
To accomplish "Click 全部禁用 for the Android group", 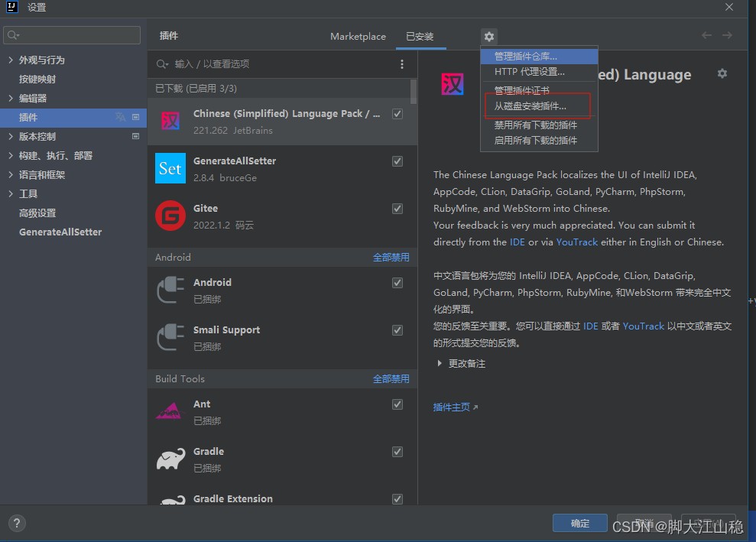I will [x=391, y=257].
